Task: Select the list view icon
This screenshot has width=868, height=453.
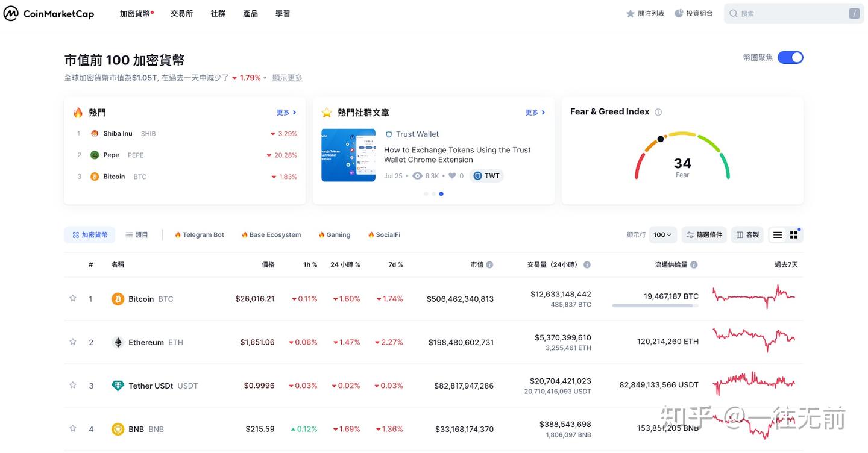Action: coord(777,234)
